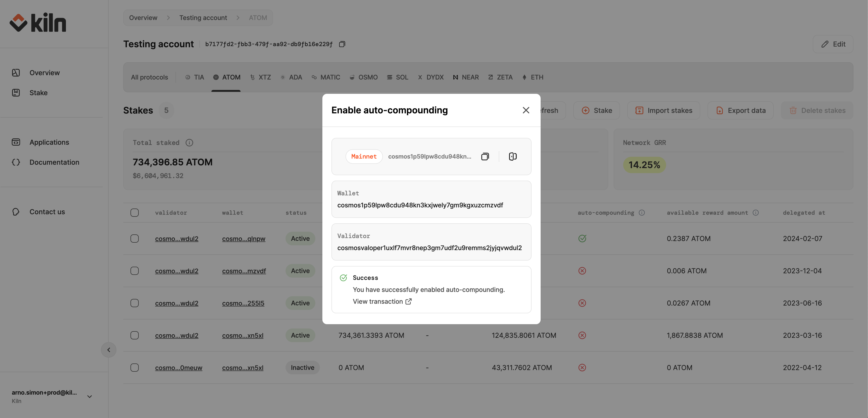Collapse the sidebar with the chevron
868x418 pixels.
[108, 350]
